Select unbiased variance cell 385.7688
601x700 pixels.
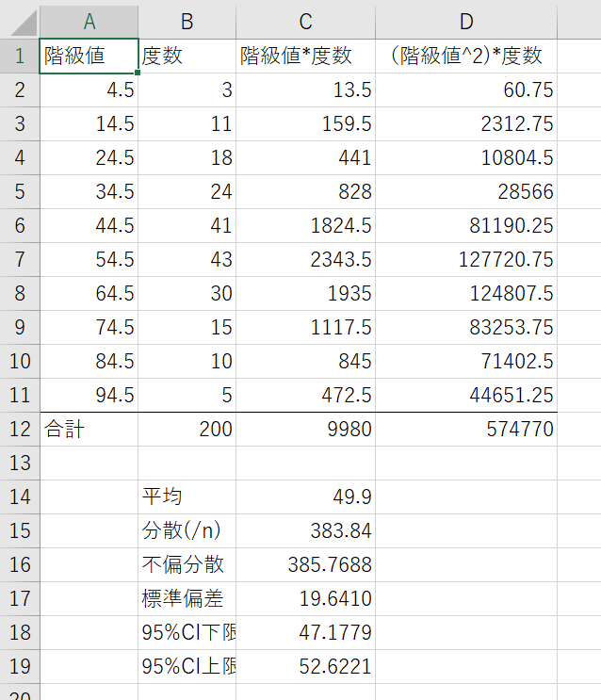(305, 564)
